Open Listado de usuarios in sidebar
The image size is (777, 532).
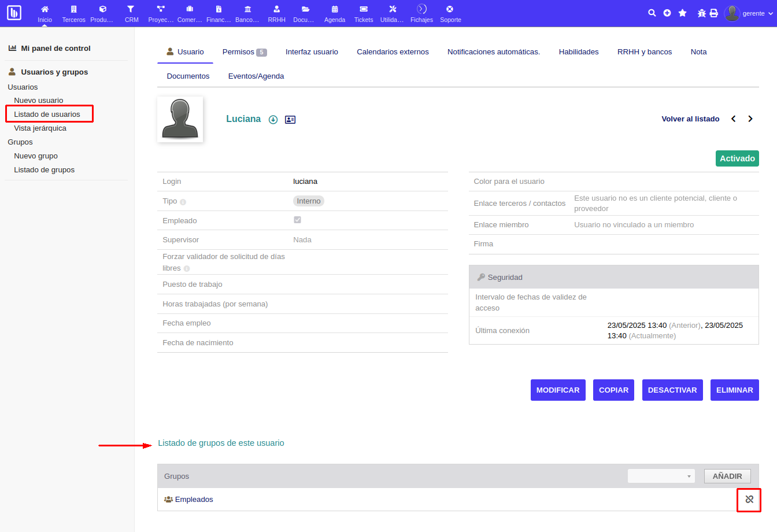click(47, 114)
